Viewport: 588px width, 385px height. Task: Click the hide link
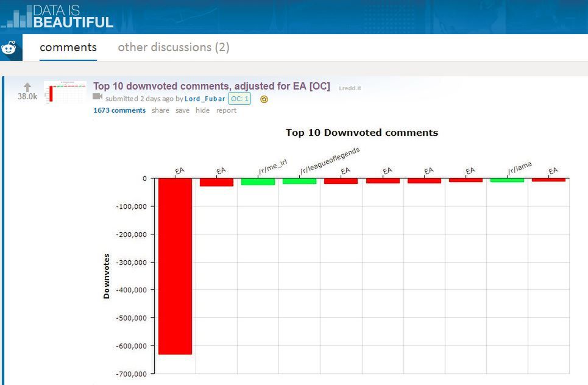pos(202,110)
